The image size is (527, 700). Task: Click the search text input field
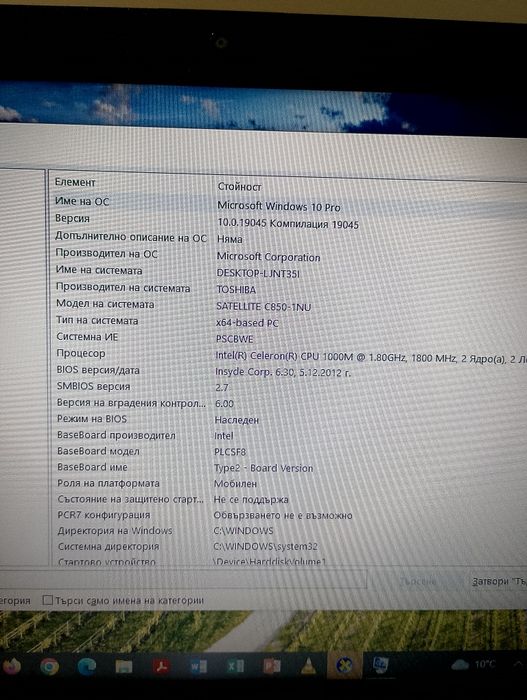coord(183,579)
